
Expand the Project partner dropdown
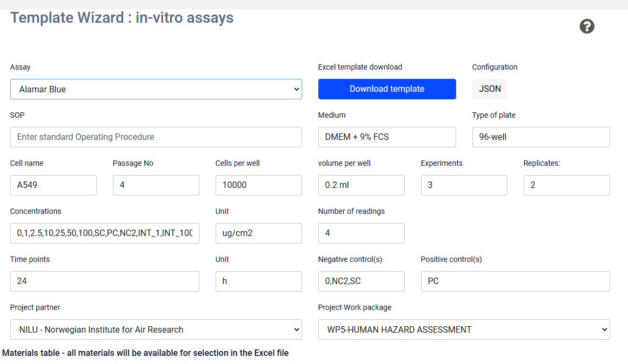pyautogui.click(x=156, y=329)
